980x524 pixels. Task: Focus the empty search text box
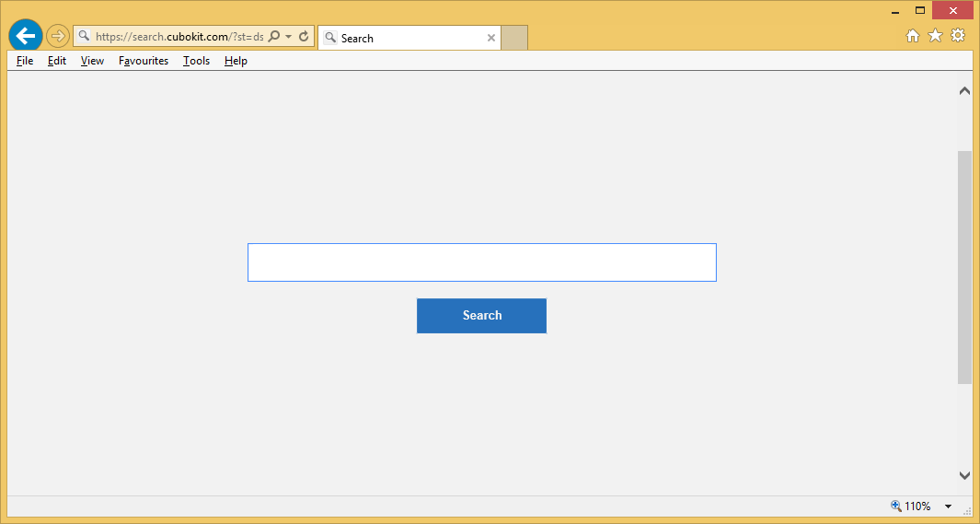(x=481, y=262)
